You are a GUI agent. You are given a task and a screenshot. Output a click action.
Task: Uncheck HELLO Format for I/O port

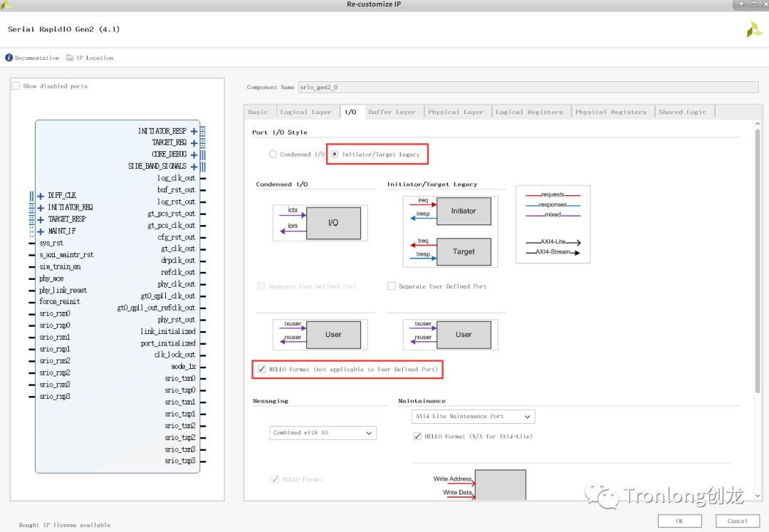point(262,369)
